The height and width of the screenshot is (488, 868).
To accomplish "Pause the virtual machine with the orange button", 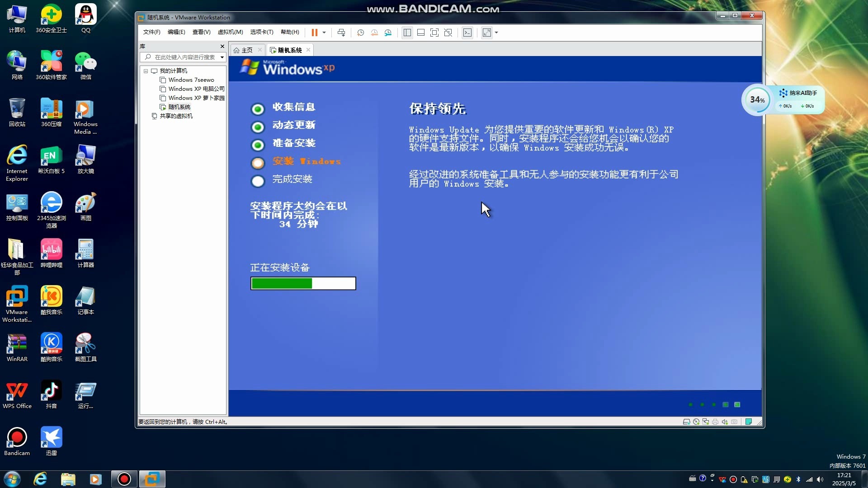I will (314, 33).
